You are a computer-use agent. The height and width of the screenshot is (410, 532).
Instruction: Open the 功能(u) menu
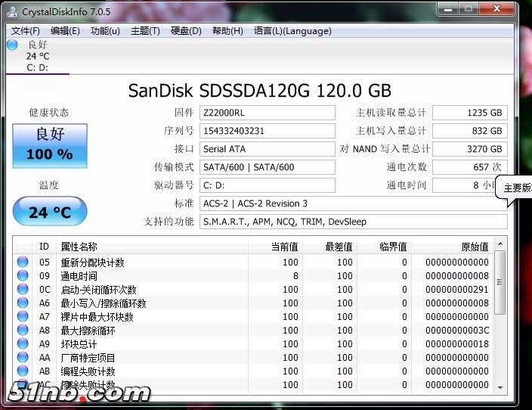coord(105,31)
